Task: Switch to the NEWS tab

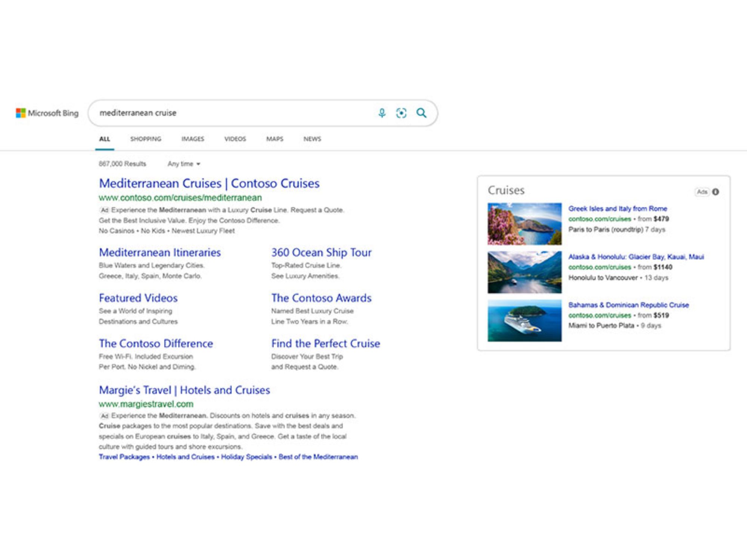Action: point(312,139)
